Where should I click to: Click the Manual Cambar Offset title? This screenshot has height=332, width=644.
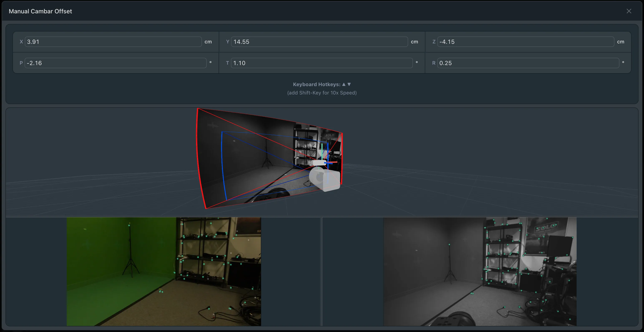[x=40, y=11]
